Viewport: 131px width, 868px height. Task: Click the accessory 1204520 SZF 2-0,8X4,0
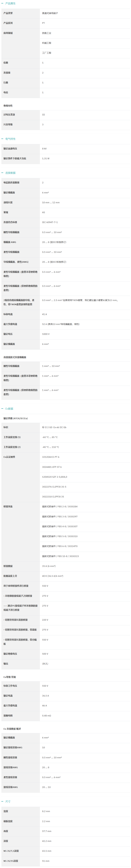pos(55,477)
